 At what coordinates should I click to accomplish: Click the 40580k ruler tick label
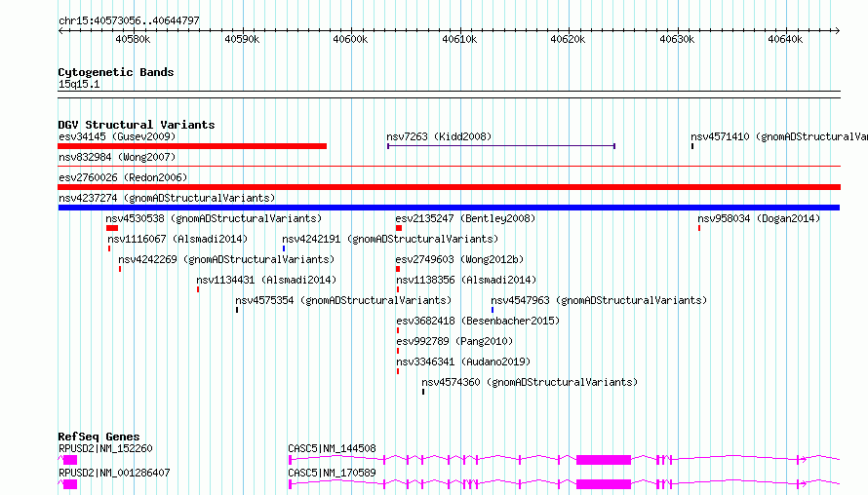click(x=133, y=39)
